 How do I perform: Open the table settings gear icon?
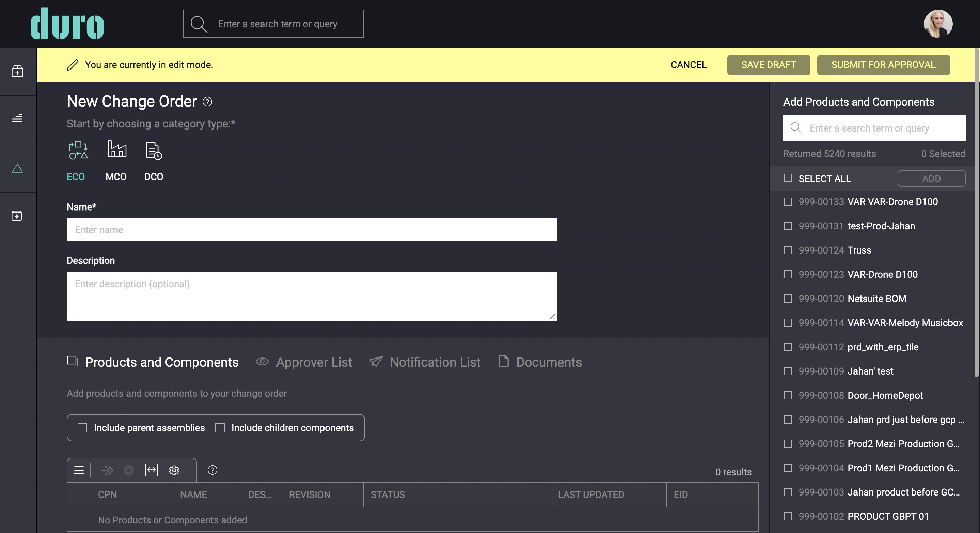(x=174, y=470)
